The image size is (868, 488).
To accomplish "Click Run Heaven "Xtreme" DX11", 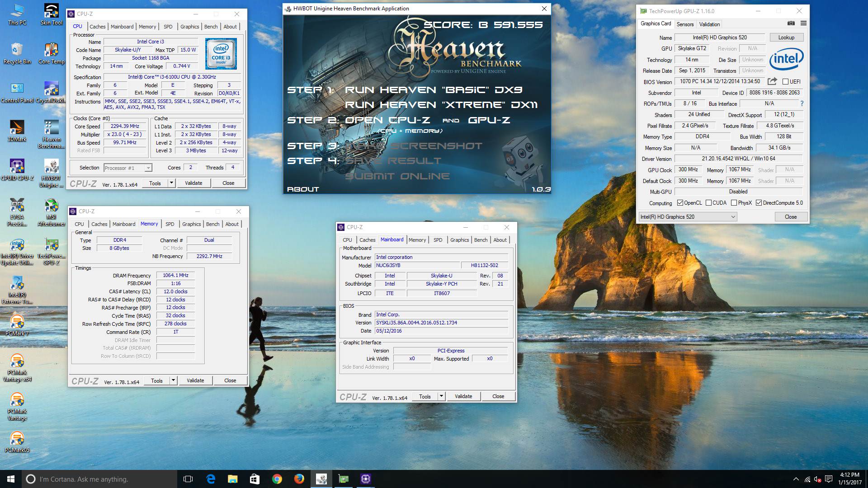I will tap(441, 105).
